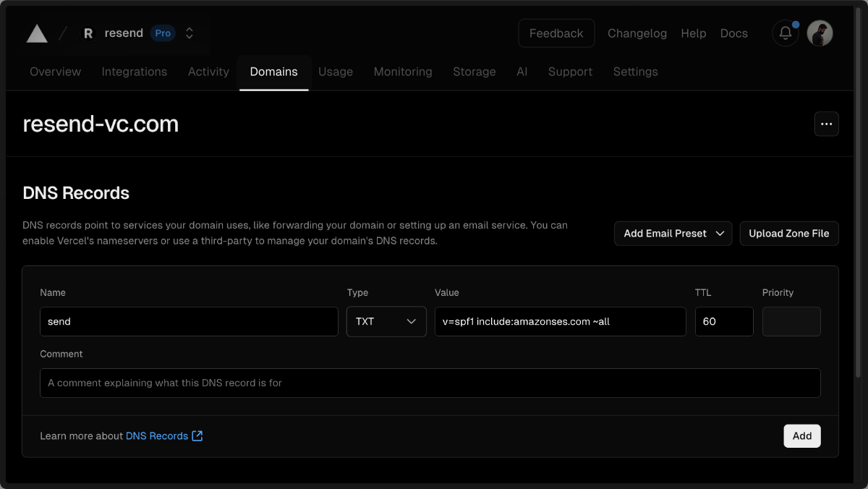Expand the team switcher chevrons

[190, 33]
